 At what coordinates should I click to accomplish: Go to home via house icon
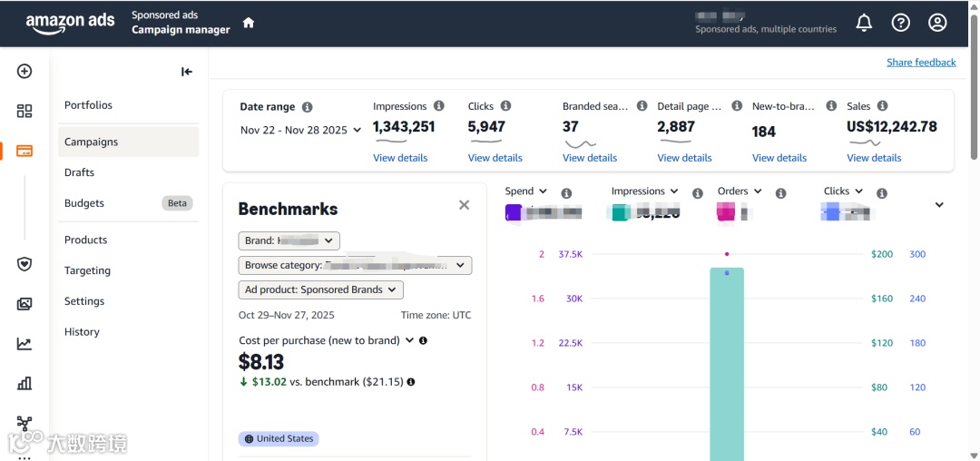coord(249,23)
